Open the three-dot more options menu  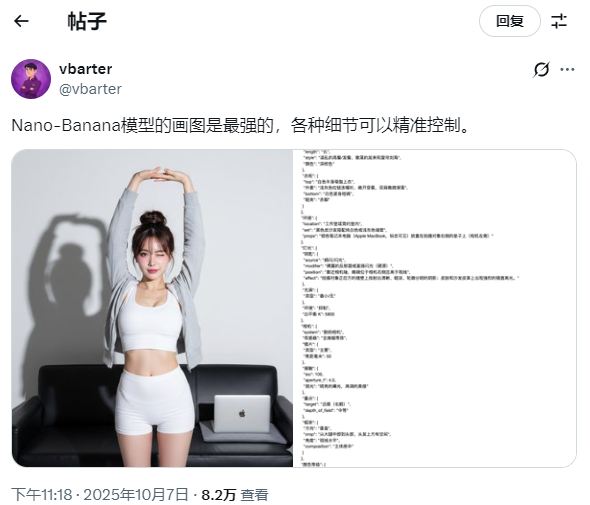click(x=567, y=69)
